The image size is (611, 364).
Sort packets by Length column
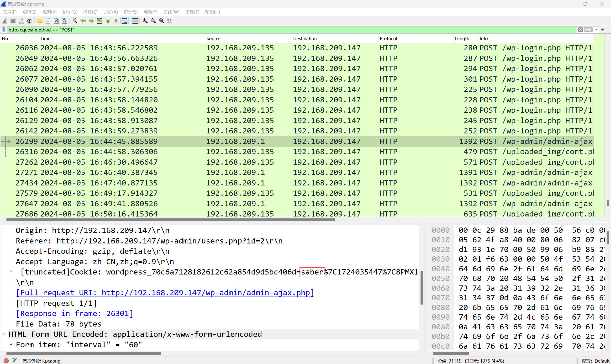[466, 38]
